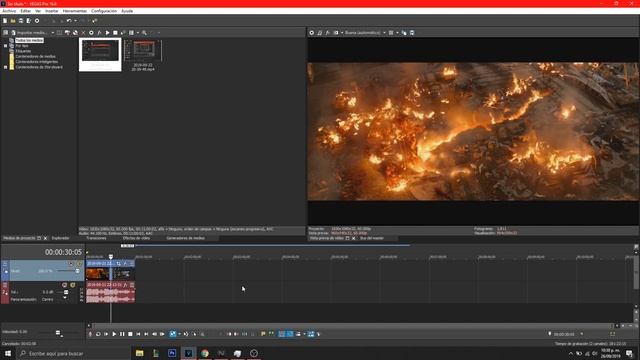Close the Vista previa de vídeo tab
Image resolution: width=640 pixels, height=360 pixels.
[353, 238]
